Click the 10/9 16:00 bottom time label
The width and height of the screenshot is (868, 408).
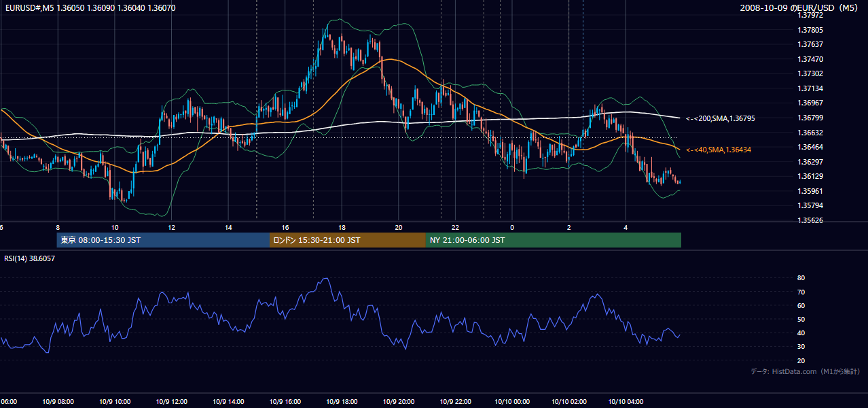285,401
